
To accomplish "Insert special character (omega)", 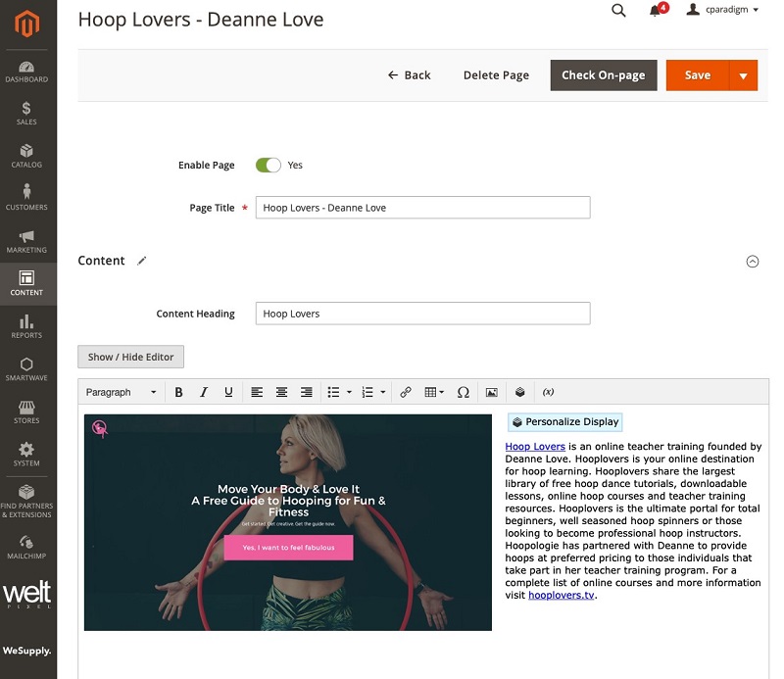I will (463, 392).
